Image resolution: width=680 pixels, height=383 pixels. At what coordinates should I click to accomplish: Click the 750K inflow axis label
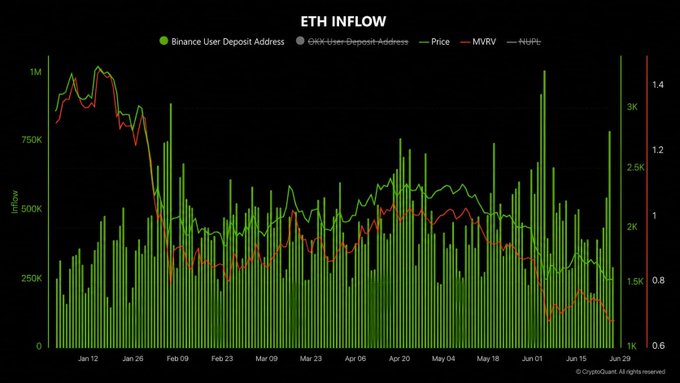32,140
